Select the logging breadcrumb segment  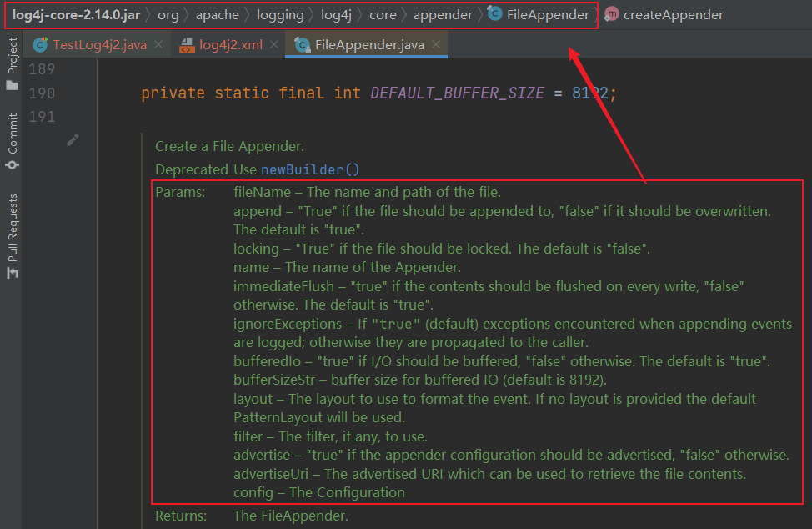(279, 14)
